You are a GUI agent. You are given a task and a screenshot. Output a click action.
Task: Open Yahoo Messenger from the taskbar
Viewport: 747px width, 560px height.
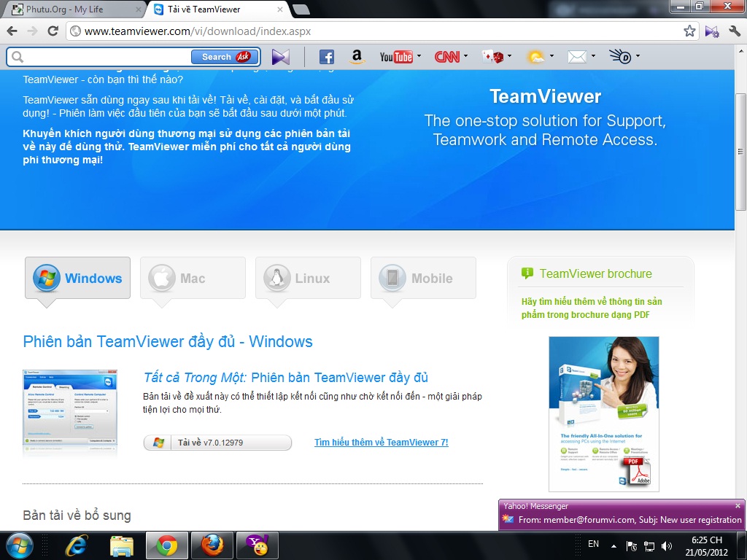(258, 545)
